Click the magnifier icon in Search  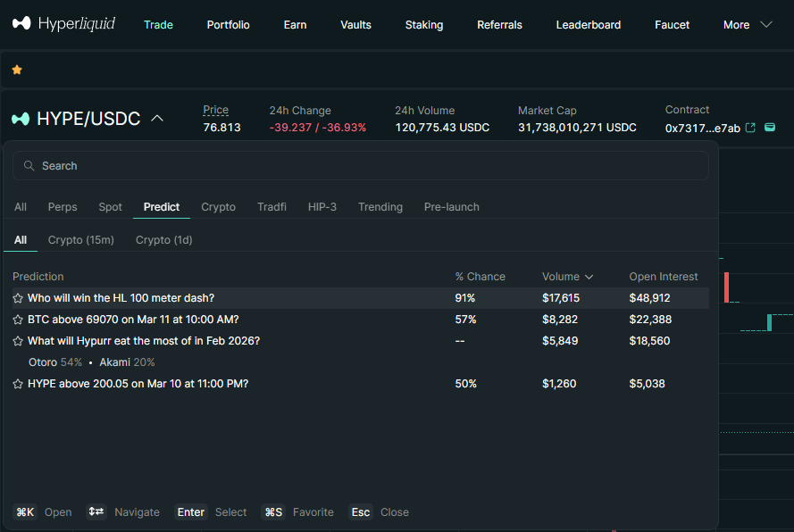coord(29,165)
